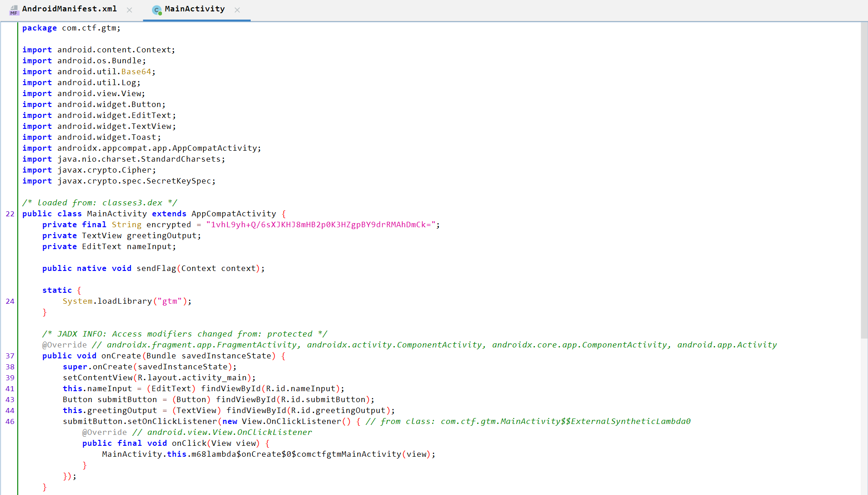868x495 pixels.
Task: Close the AndroidManifest.xml tab
Action: [130, 10]
